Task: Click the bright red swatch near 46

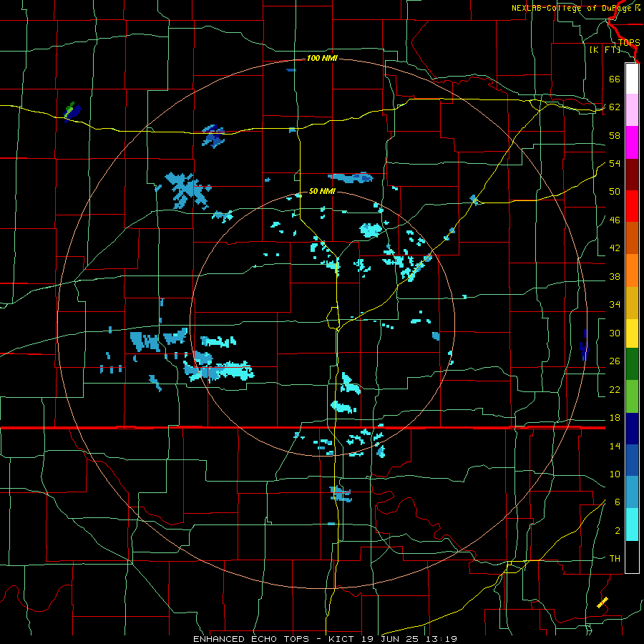Action: point(632,206)
